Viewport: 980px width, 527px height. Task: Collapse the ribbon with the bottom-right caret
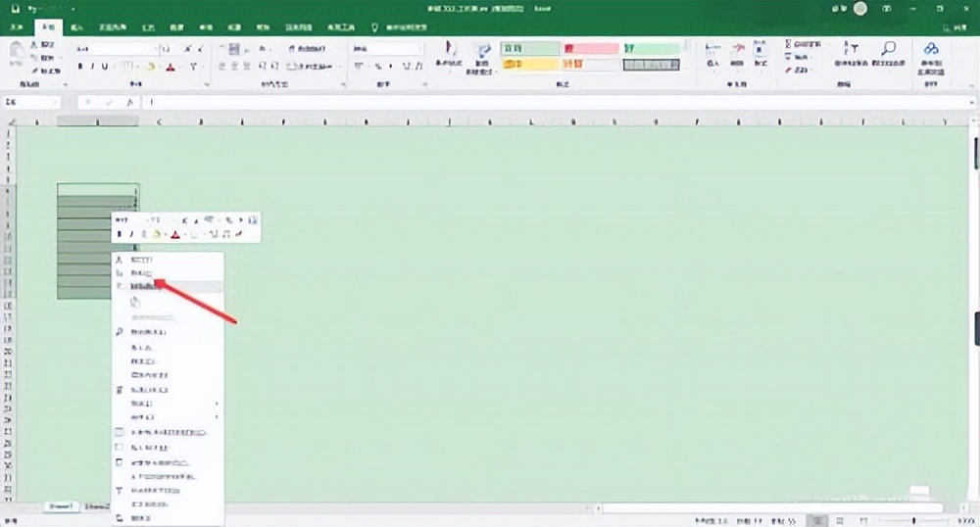[x=971, y=84]
